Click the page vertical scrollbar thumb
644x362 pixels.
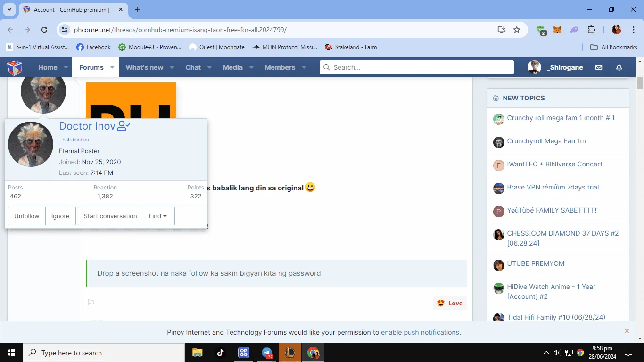(x=640, y=83)
